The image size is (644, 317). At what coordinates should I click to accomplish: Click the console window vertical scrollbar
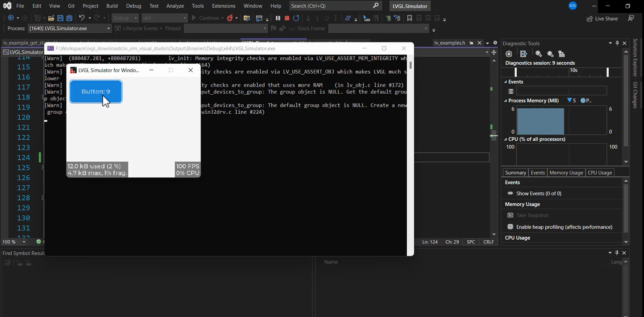410,155
